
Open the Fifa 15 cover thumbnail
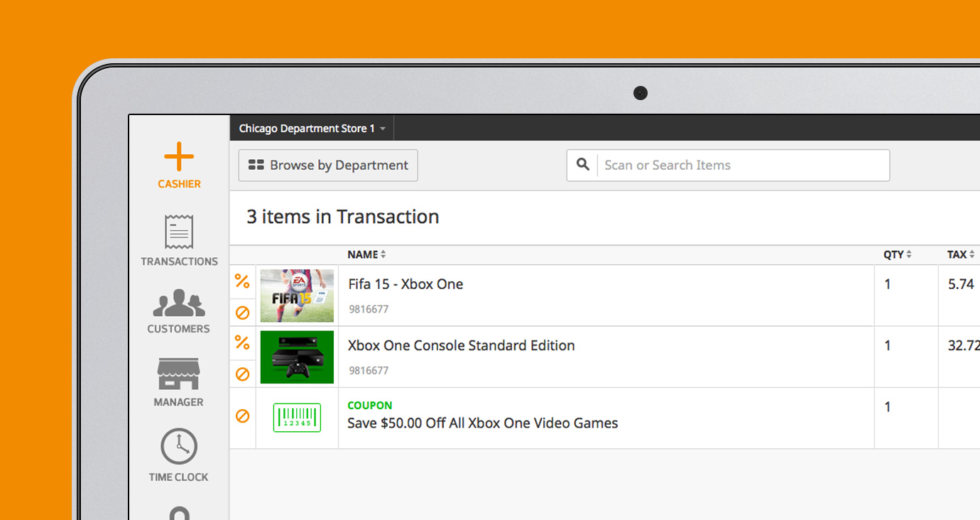pyautogui.click(x=297, y=296)
